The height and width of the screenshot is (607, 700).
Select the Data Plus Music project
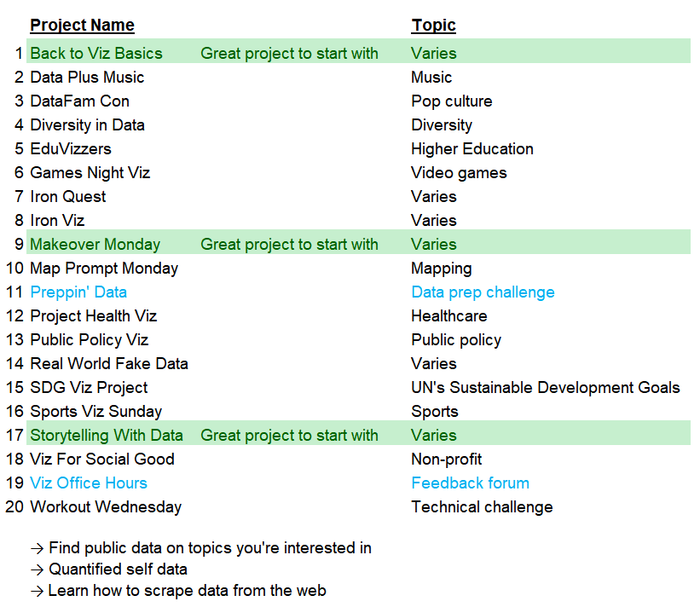pyautogui.click(x=87, y=77)
